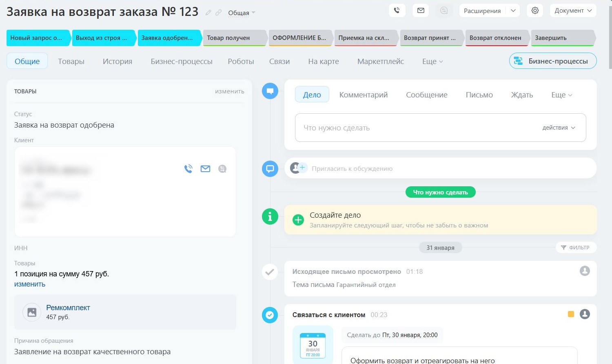Expand the Еще tabs menu
Image resolution: width=612 pixels, height=364 pixels.
432,62
